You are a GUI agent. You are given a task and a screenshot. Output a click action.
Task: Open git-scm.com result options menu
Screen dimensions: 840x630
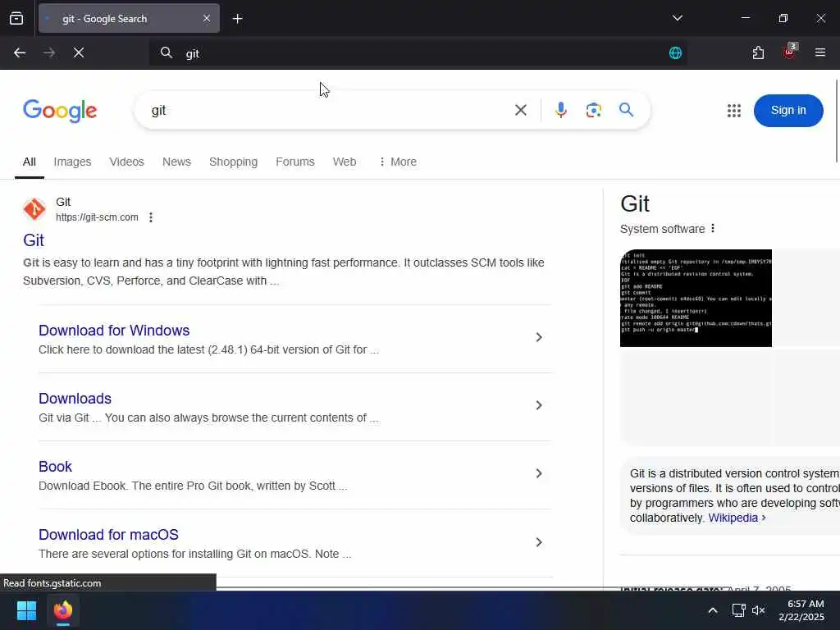pyautogui.click(x=151, y=217)
